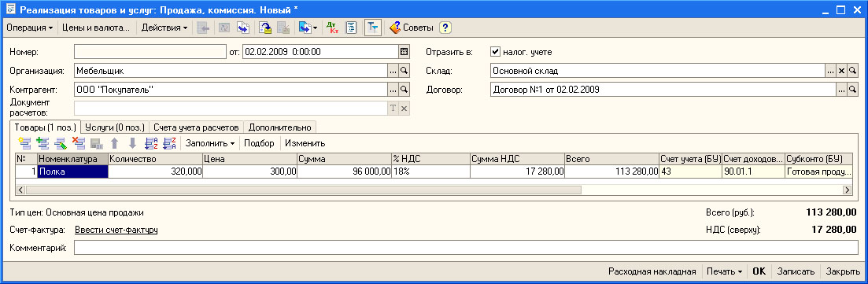Click the Закрыть button
The height and width of the screenshot is (284, 868).
coord(843,271)
